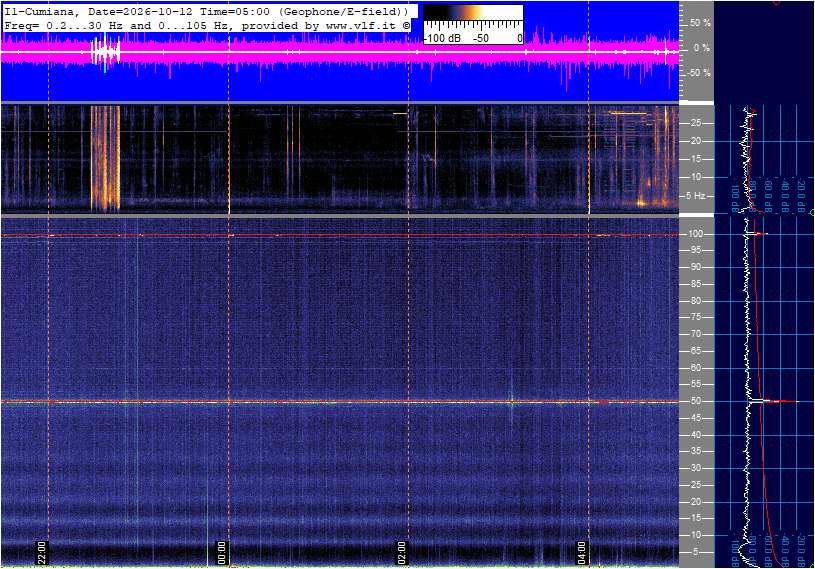The image size is (815, 569).
Task: Click the dB color scale gradient bar
Action: click(x=472, y=13)
